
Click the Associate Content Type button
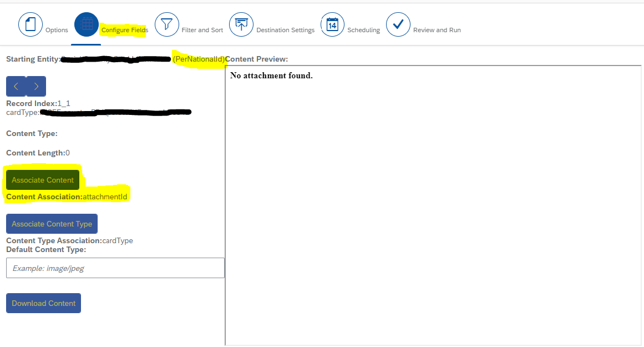[x=52, y=224]
